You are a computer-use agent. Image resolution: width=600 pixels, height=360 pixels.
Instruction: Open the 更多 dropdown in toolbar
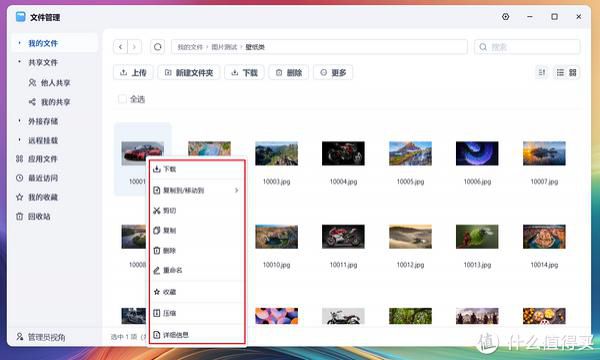[333, 72]
